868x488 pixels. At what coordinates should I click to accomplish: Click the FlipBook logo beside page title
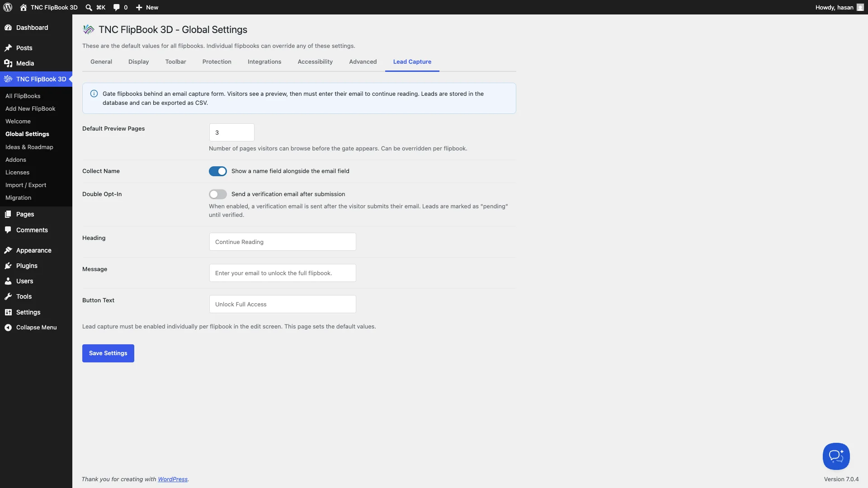pyautogui.click(x=89, y=30)
